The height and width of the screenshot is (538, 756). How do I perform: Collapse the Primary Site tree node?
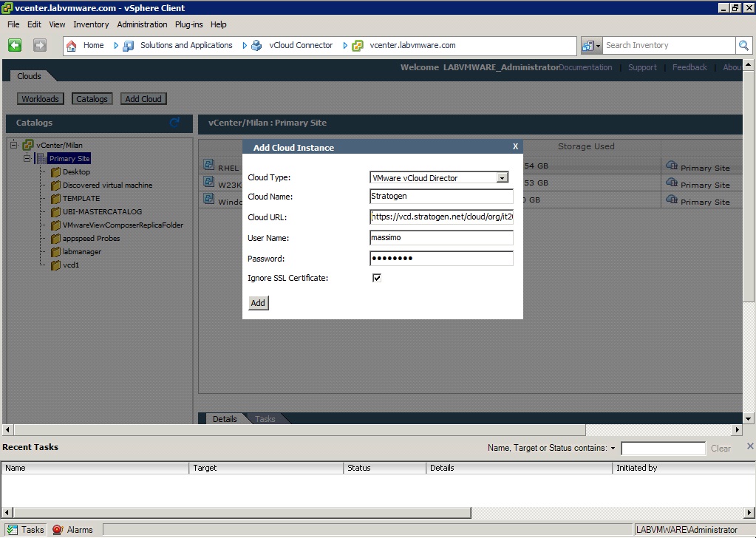point(27,158)
